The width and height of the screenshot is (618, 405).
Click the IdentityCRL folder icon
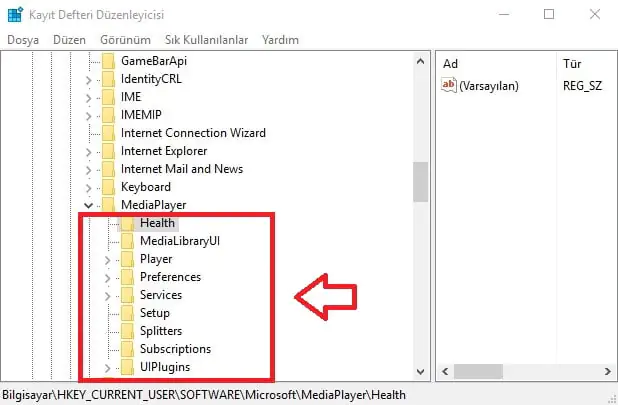pos(108,79)
